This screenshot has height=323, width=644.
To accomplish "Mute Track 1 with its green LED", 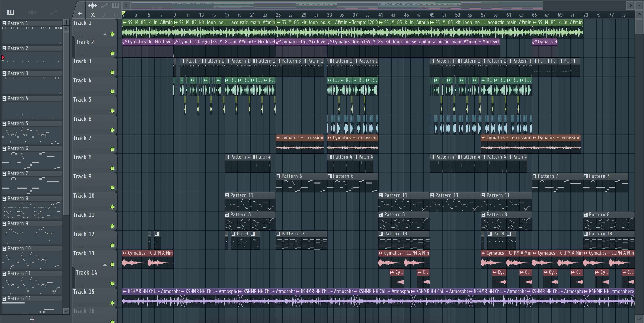I will 112,34.
